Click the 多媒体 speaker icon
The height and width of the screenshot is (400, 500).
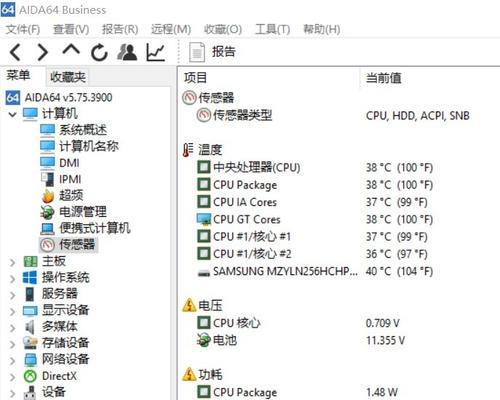pos(30,327)
